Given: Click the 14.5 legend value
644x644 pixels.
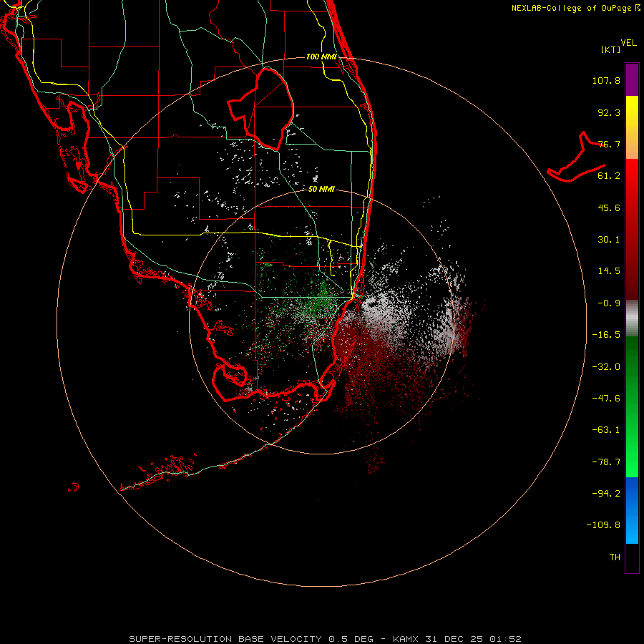Looking at the screenshot, I should [x=609, y=271].
